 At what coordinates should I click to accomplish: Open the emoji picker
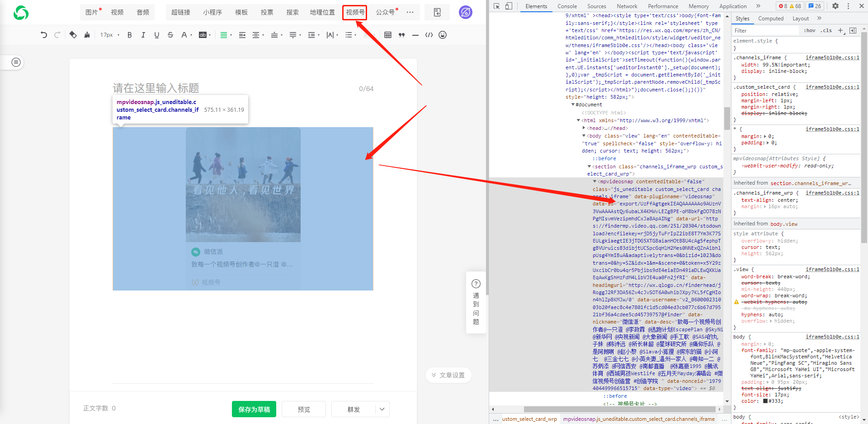click(x=443, y=35)
